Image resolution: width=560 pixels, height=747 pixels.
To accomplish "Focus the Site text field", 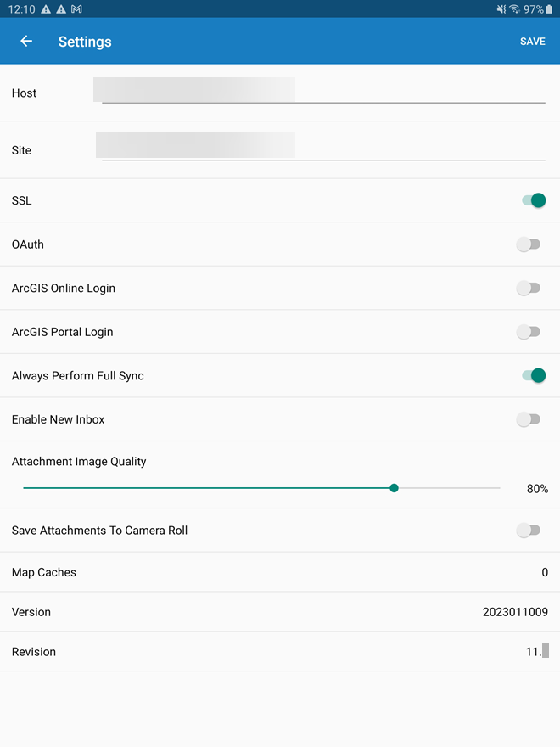I will click(x=322, y=149).
